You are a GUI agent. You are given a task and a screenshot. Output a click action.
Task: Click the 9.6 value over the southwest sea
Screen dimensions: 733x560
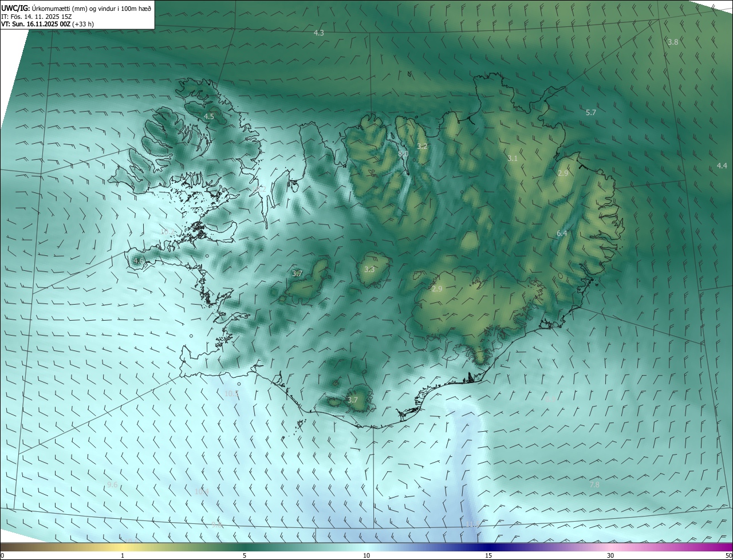point(112,485)
